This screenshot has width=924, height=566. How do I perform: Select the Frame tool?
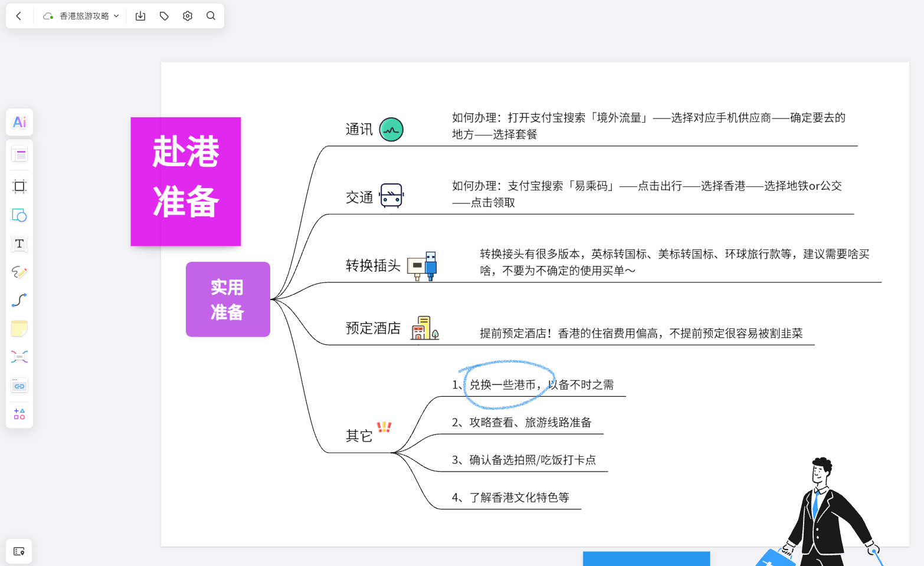coord(19,186)
